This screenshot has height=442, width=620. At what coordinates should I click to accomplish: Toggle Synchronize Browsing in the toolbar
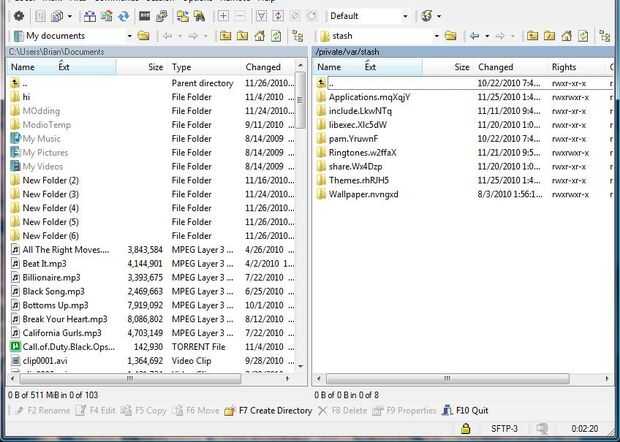(183, 16)
